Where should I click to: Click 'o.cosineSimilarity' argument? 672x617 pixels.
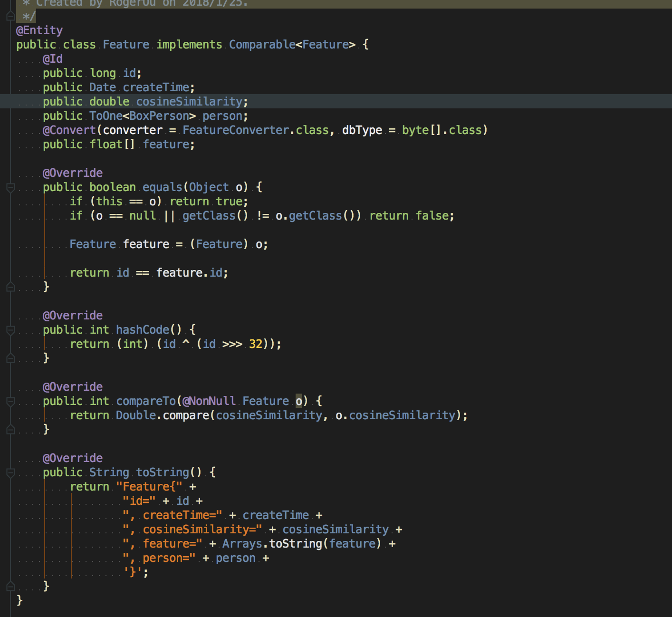(395, 415)
